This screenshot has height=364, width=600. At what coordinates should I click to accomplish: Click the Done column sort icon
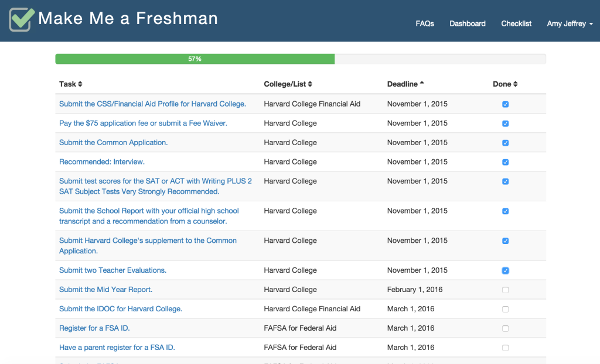pos(515,84)
